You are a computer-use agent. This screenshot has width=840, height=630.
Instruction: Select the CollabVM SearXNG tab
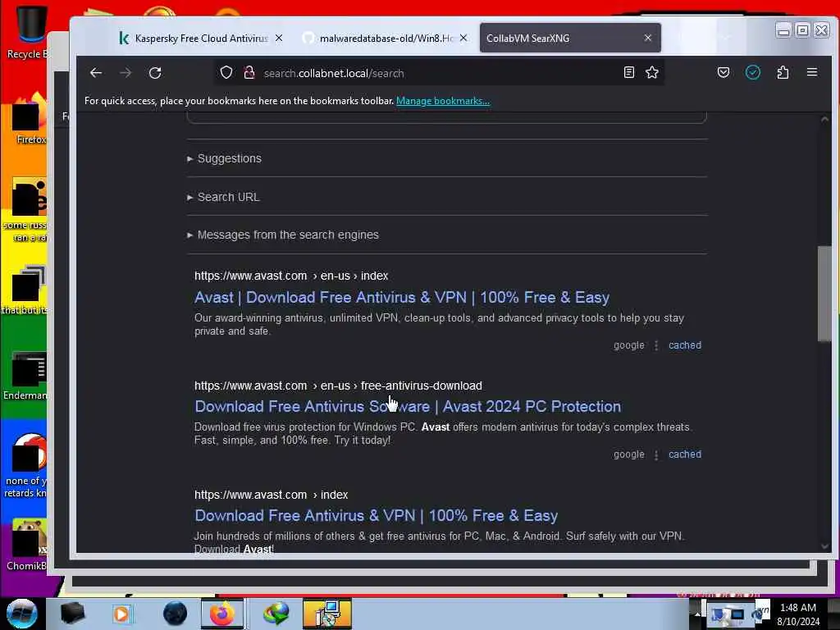point(570,38)
